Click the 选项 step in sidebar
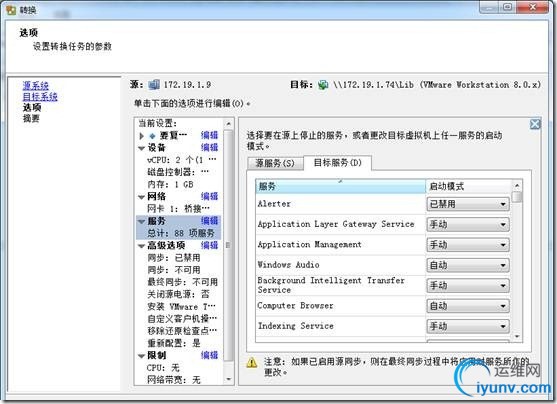 pyautogui.click(x=32, y=107)
